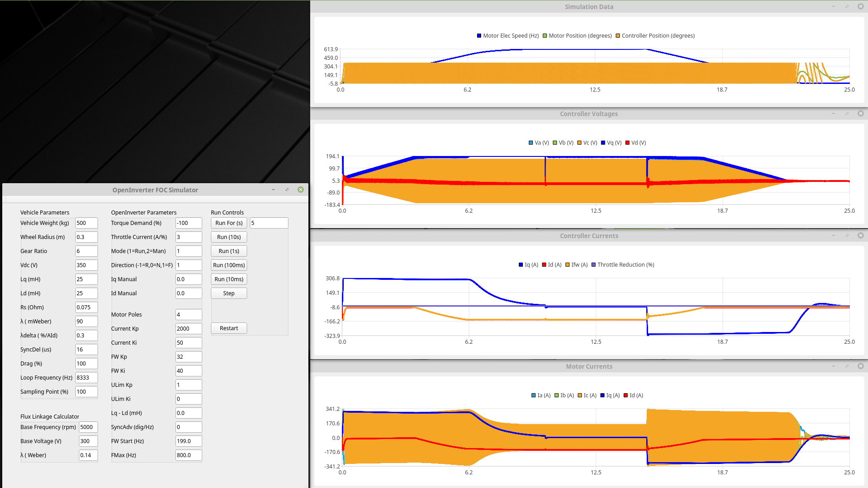Maximize the Controller Currents window
The width and height of the screenshot is (868, 488).
point(847,235)
